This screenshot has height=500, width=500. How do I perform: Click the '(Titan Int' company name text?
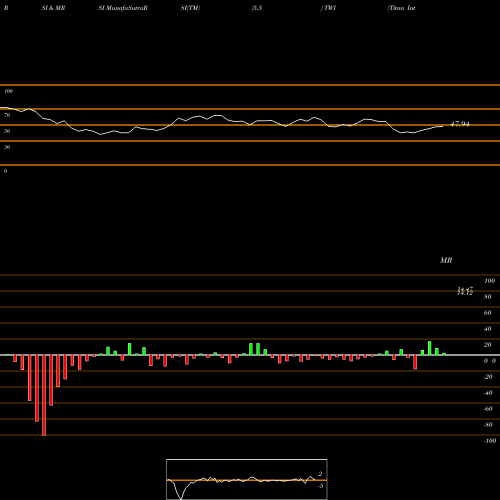tap(401, 8)
